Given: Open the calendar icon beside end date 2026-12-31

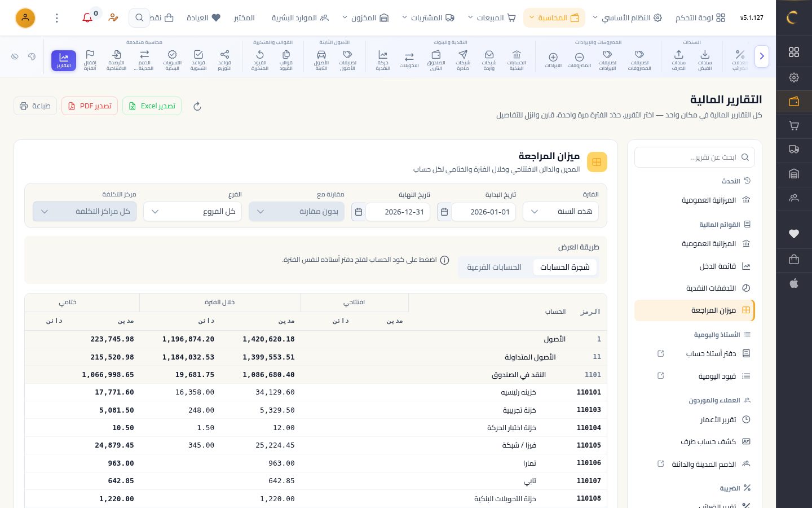Looking at the screenshot, I should 359,212.
